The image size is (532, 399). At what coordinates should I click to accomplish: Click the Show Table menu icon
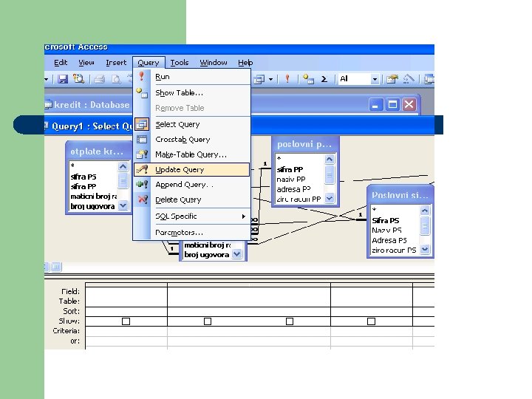141,92
